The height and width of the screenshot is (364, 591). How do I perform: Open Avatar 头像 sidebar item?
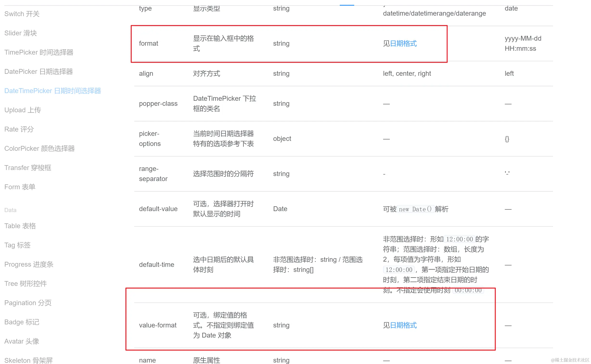tap(22, 342)
